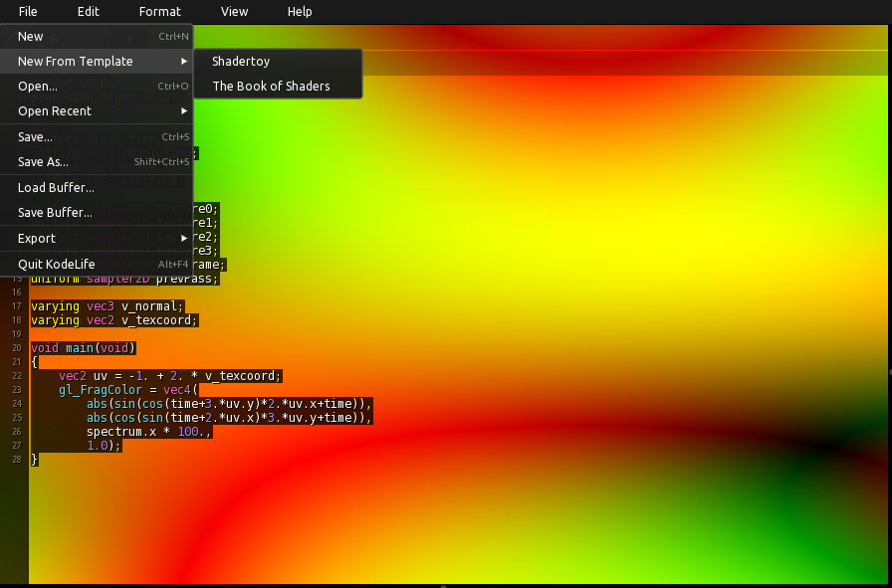Expand Export submenu arrow
Image resolution: width=892 pixels, height=588 pixels.
(184, 238)
